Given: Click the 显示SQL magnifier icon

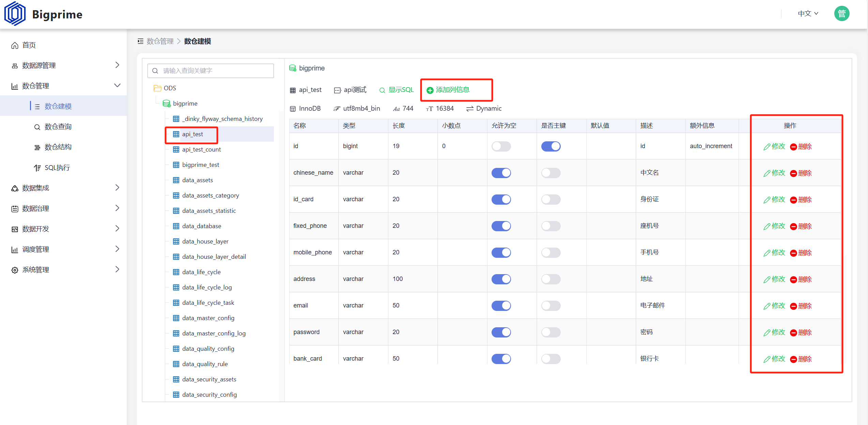Looking at the screenshot, I should pyautogui.click(x=382, y=90).
